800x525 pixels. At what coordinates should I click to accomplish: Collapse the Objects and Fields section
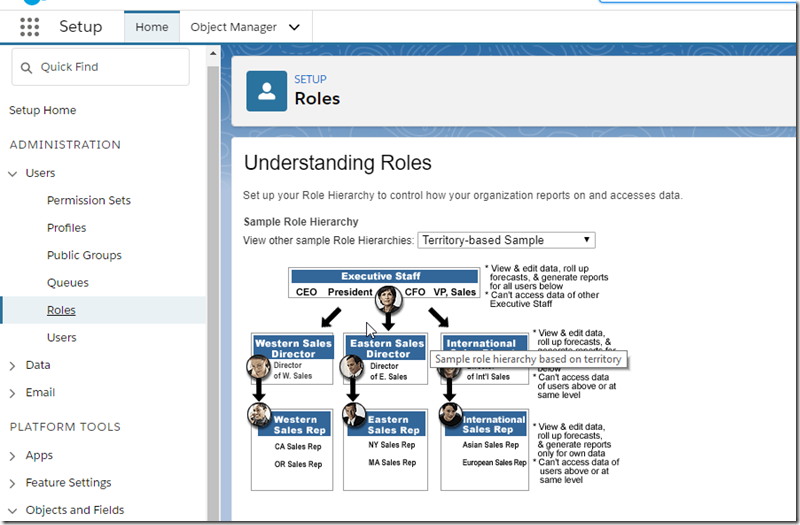13,511
